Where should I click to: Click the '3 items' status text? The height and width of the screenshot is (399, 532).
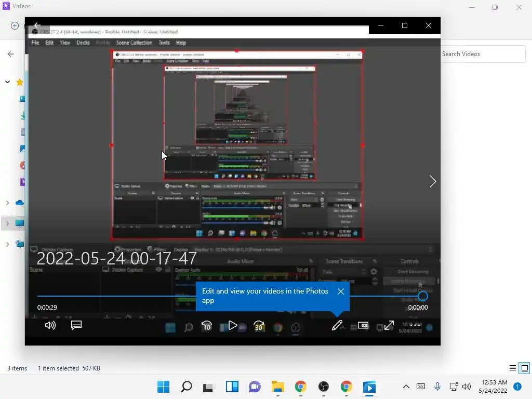point(17,368)
